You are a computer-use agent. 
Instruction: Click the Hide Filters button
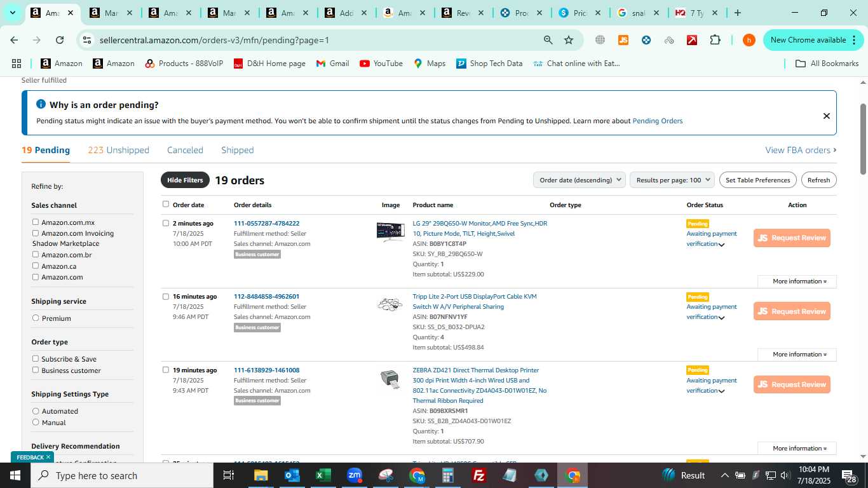click(185, 180)
